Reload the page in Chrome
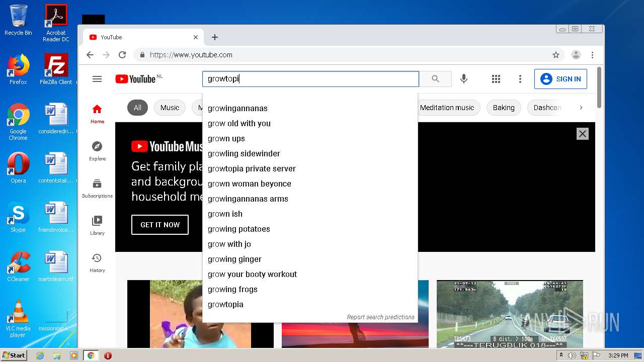Screen dimensions: 644x362 click(x=122, y=55)
